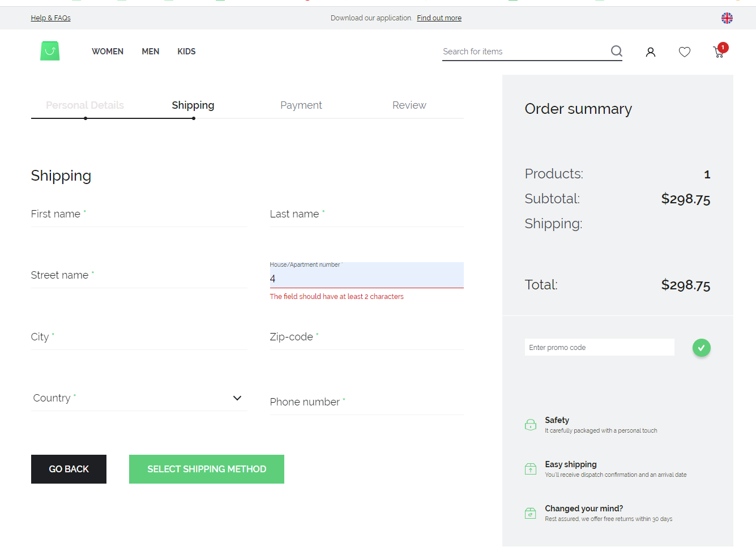Open the shopping cart icon
The width and height of the screenshot is (756, 551).
point(718,52)
